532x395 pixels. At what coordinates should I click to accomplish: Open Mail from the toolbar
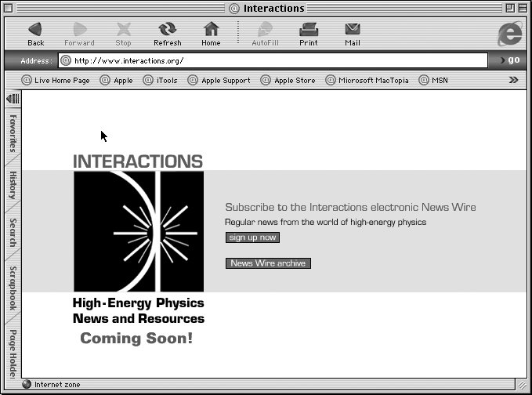click(353, 33)
